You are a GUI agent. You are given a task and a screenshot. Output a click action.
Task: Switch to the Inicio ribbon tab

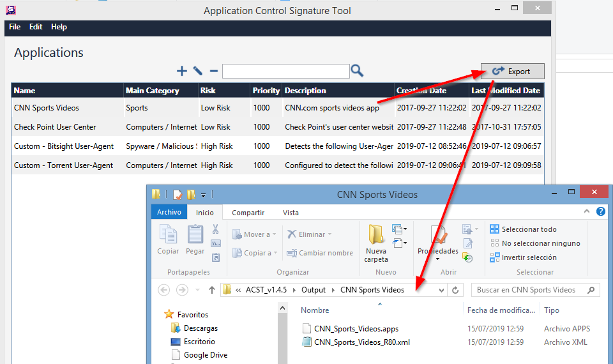pyautogui.click(x=205, y=212)
